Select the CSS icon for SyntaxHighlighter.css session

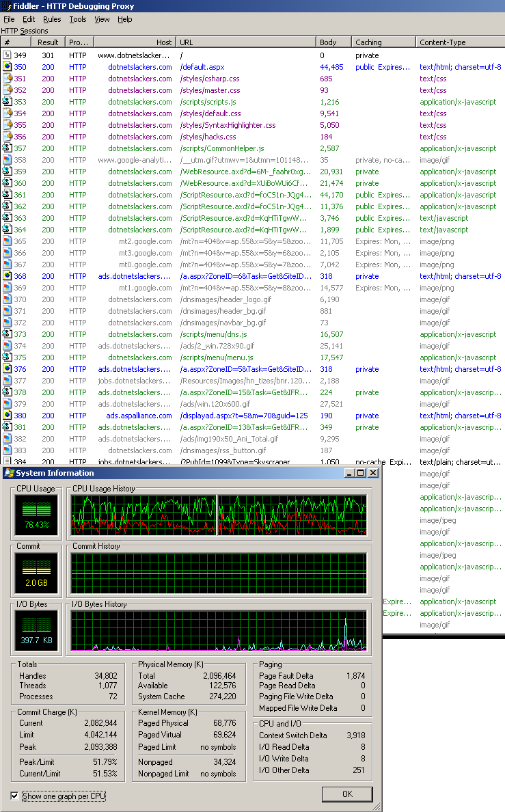pos(7,125)
